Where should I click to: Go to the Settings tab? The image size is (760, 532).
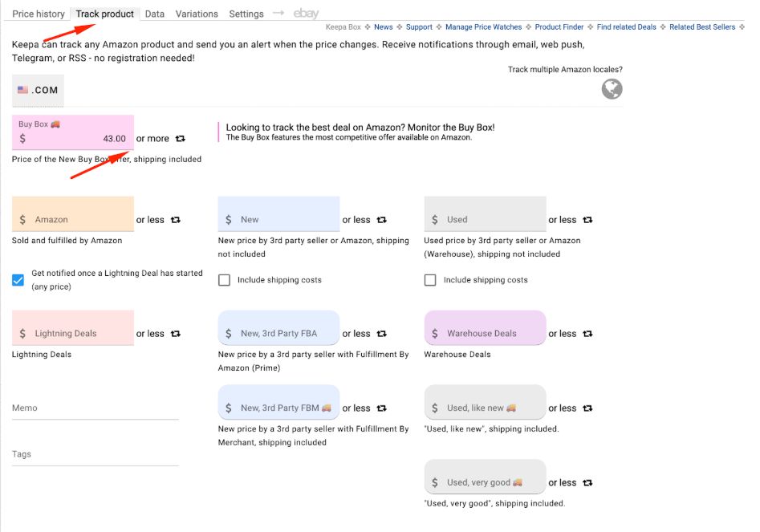246,14
